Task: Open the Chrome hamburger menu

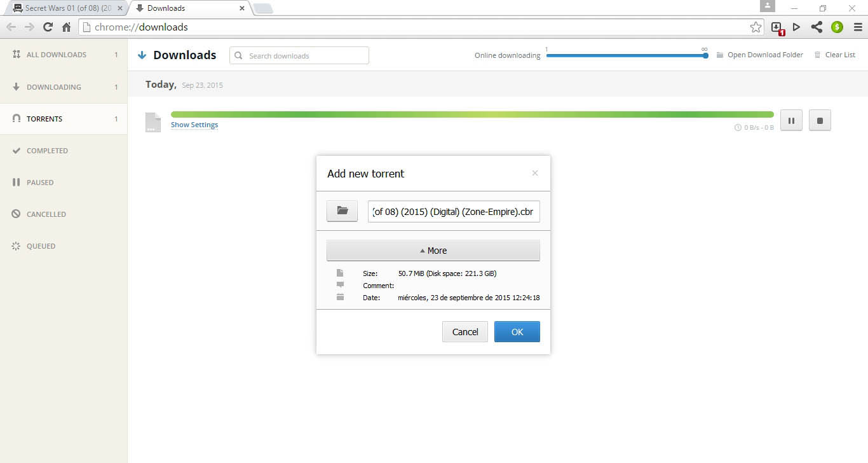Action: point(857,27)
